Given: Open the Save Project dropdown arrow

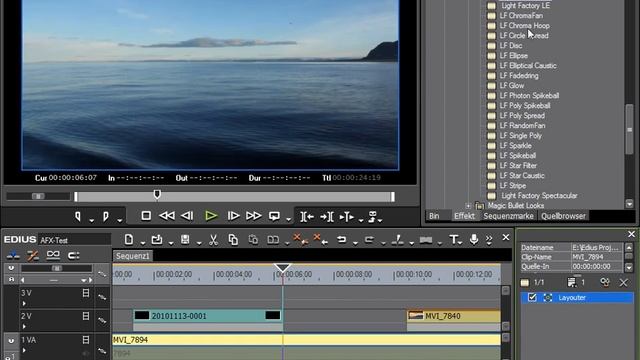Looking at the screenshot, I should [x=199, y=243].
